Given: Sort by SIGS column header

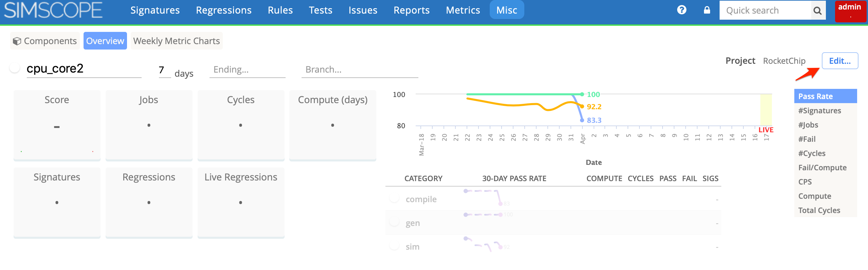Looking at the screenshot, I should click(x=710, y=178).
